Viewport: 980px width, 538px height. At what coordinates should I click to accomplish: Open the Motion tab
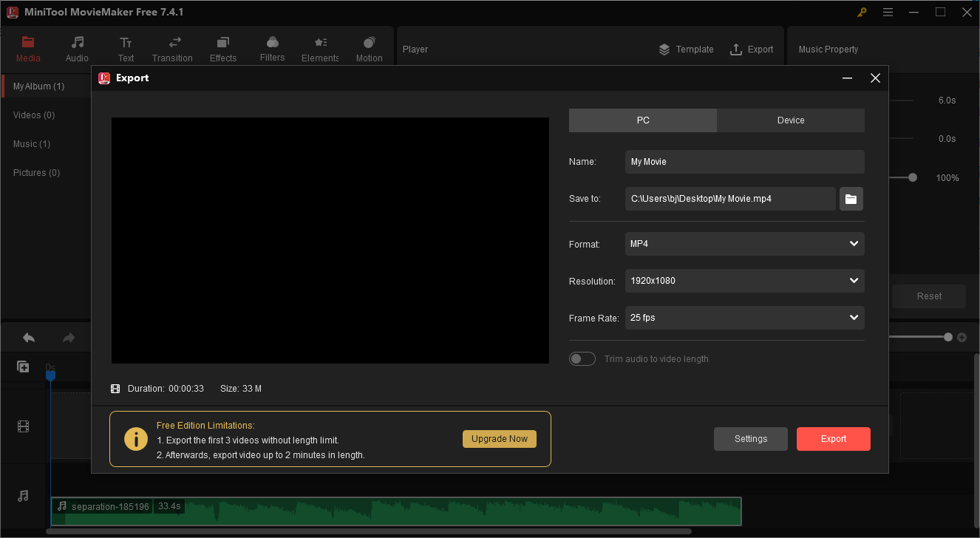tap(369, 49)
